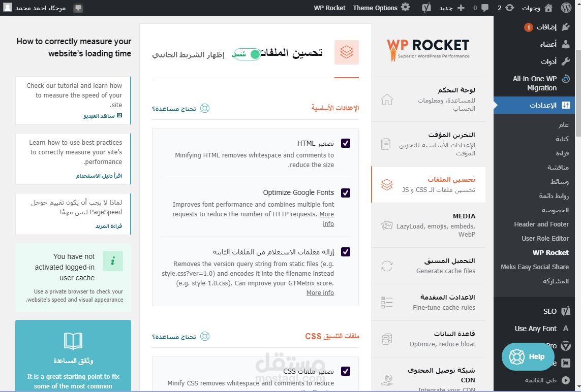581x392 pixels.
Task: Switch to التخزين المؤقت tab
Action: (429, 144)
